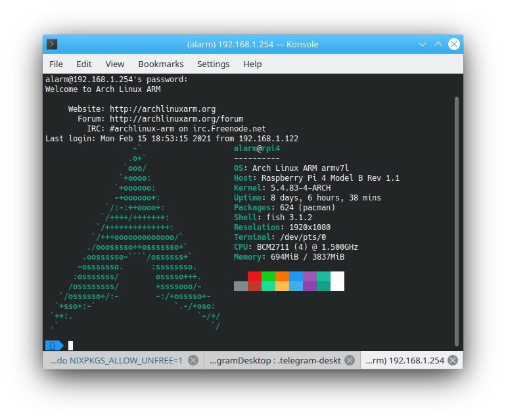Open the Bookmarks menu
Image resolution: width=506 pixels, height=420 pixels.
[x=161, y=64]
